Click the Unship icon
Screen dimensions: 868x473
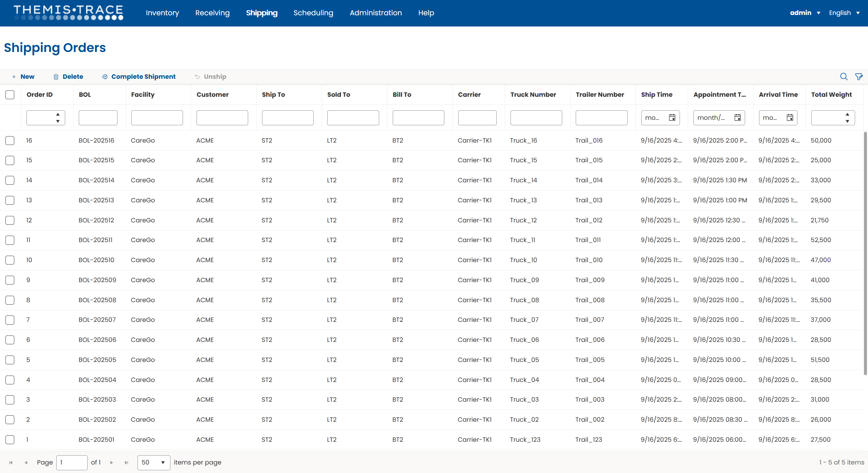[197, 76]
